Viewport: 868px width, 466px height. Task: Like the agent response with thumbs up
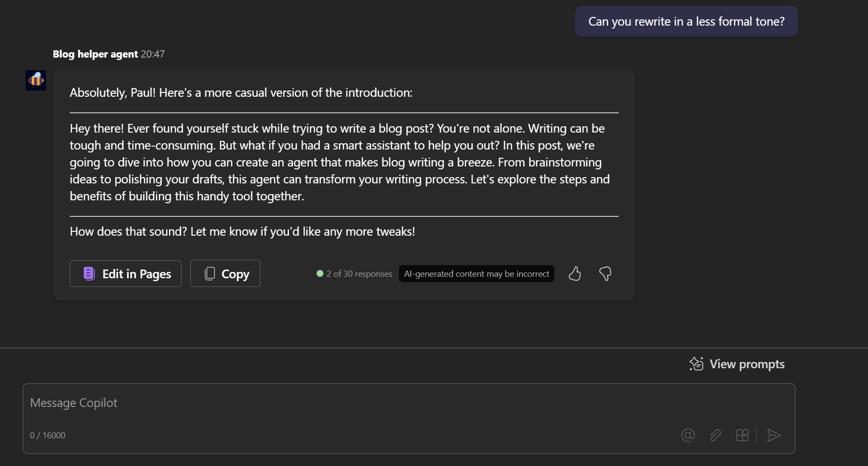pos(575,273)
